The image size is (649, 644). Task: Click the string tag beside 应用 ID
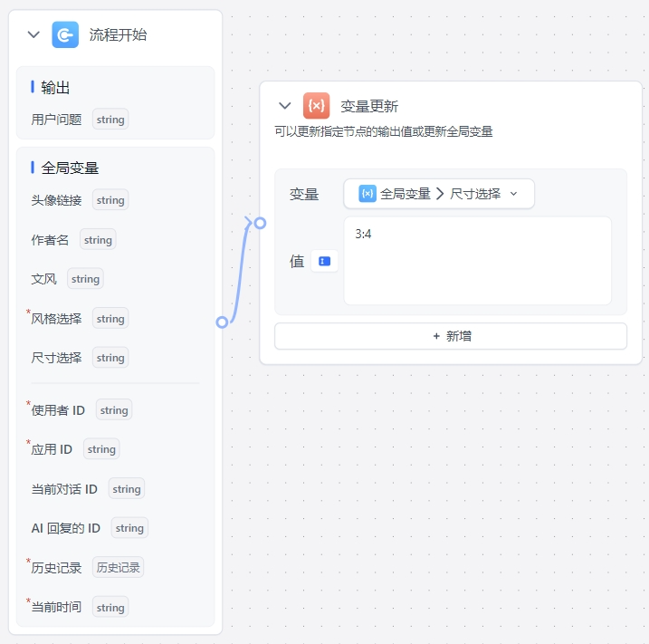[x=101, y=449]
